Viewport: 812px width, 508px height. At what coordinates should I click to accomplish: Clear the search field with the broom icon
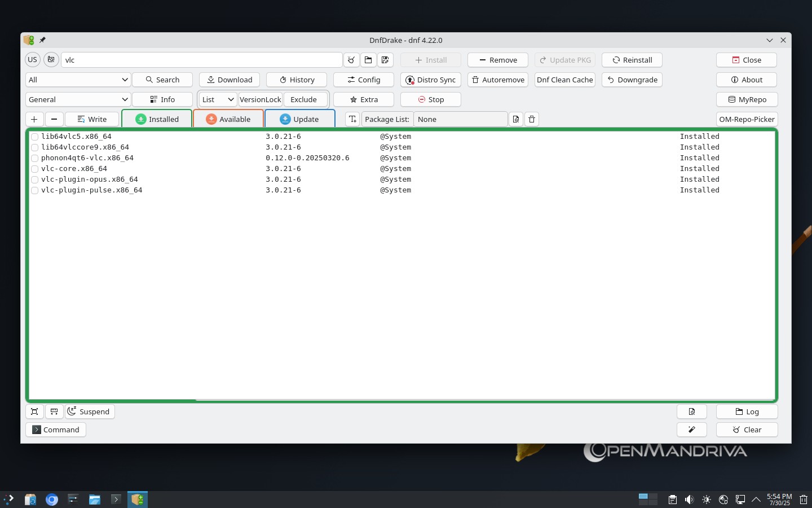[351, 60]
